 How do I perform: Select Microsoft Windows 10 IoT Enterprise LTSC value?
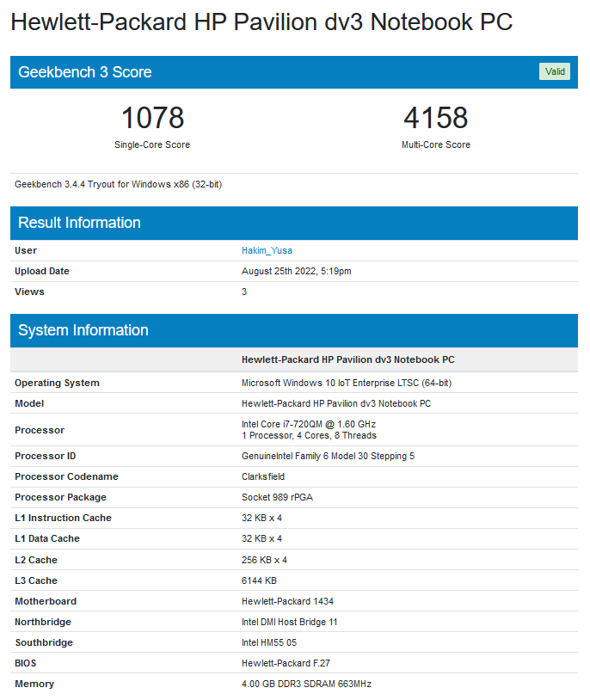click(347, 383)
